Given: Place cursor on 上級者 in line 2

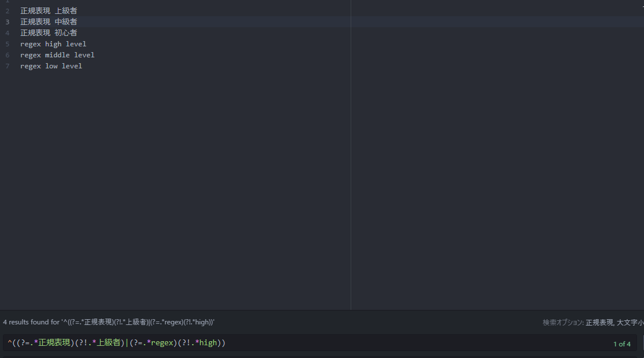Looking at the screenshot, I should [x=66, y=11].
